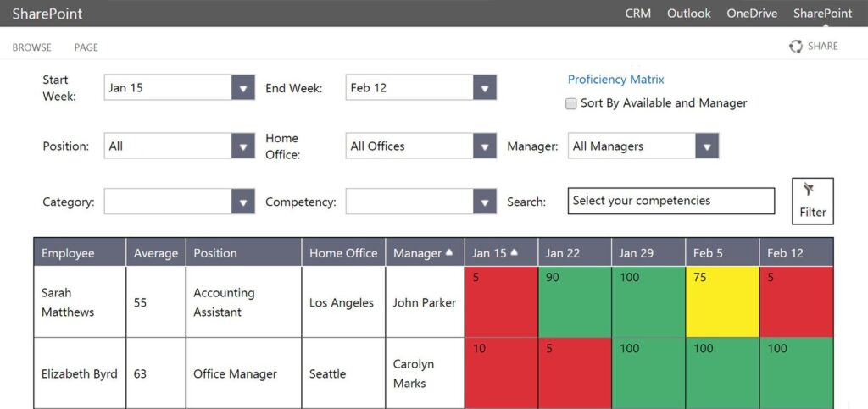Open the Start Week dropdown
Viewport: 868px width, 409px height.
243,88
